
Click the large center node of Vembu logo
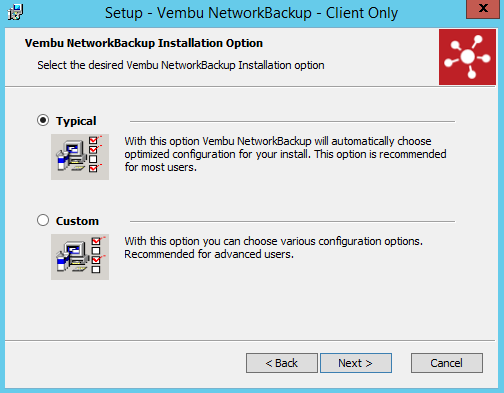coord(467,57)
